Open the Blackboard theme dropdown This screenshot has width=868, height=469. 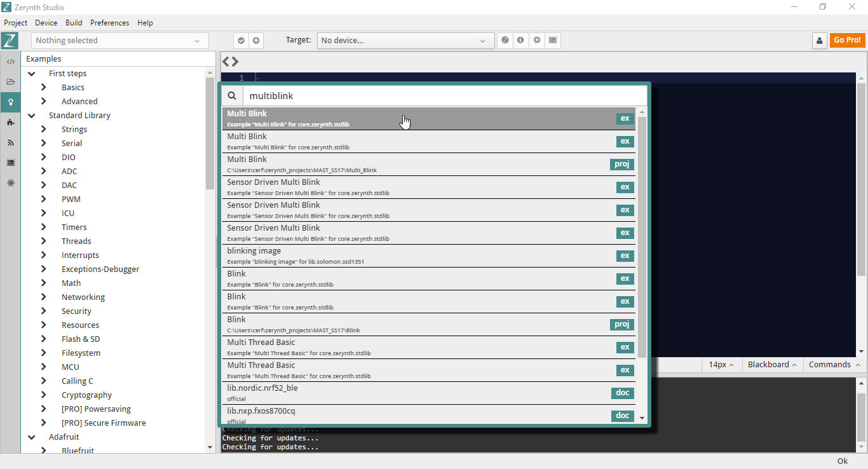(x=772, y=365)
